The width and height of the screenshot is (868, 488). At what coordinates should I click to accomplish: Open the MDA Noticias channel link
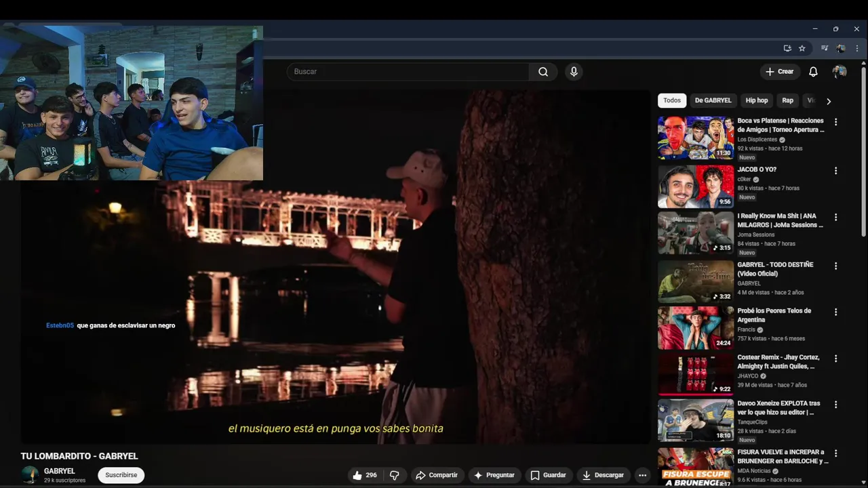755,471
